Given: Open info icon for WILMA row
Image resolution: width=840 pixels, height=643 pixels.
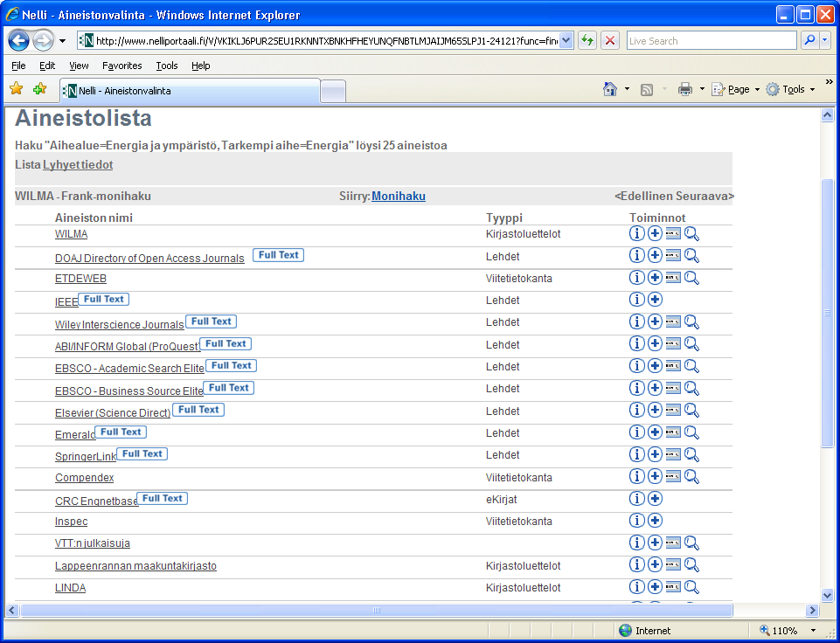Looking at the screenshot, I should coord(636,233).
